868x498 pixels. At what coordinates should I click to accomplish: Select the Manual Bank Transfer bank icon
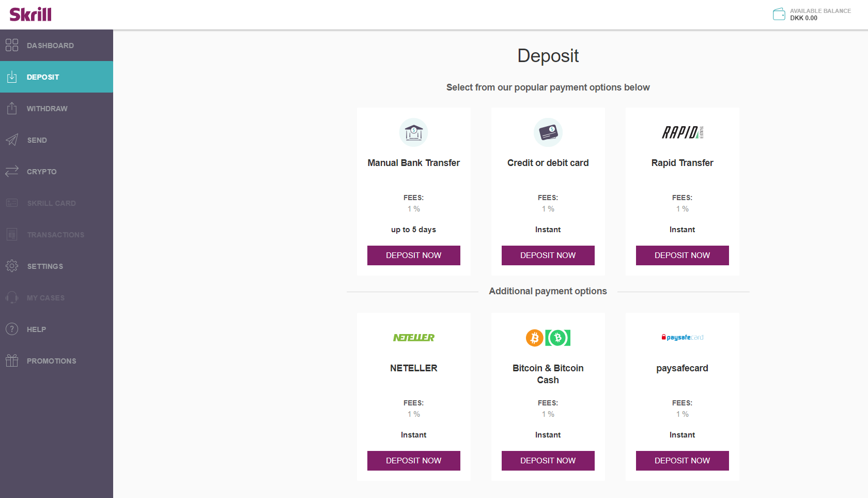click(414, 132)
